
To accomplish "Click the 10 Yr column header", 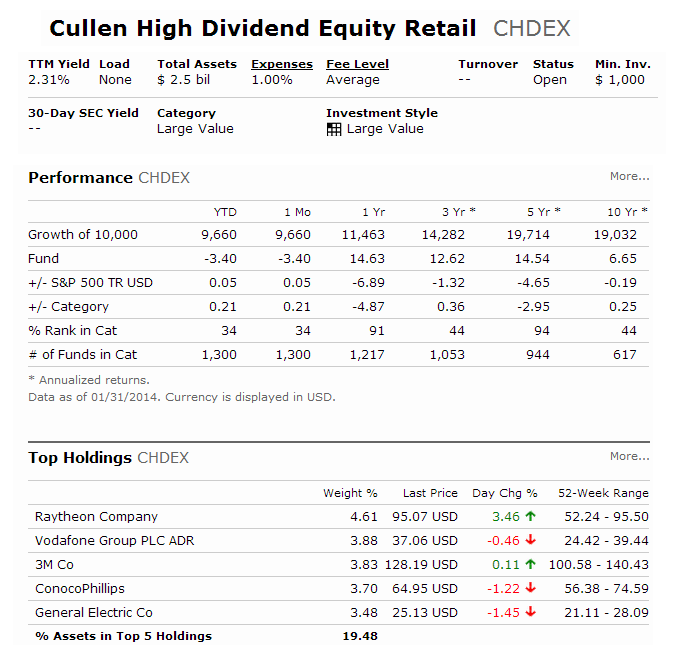I will (627, 212).
